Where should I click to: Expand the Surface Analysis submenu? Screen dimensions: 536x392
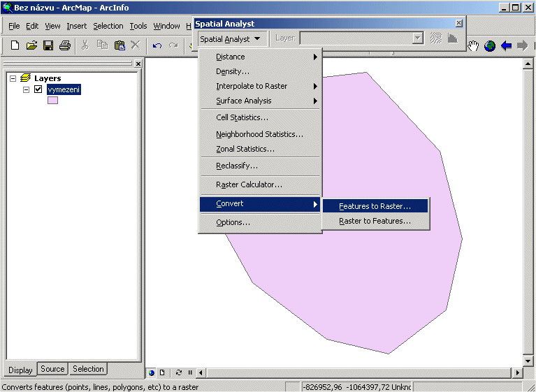[x=260, y=101]
